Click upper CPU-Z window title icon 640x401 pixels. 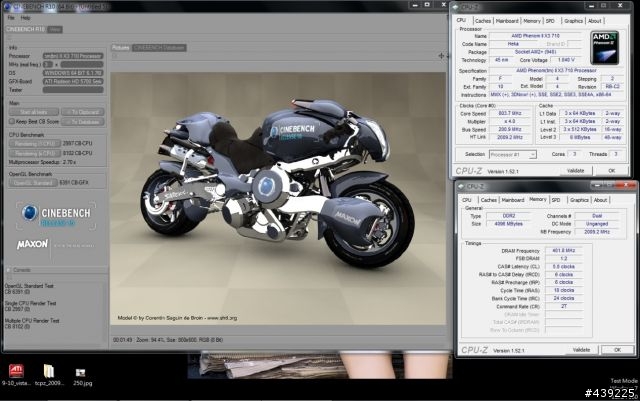456,7
